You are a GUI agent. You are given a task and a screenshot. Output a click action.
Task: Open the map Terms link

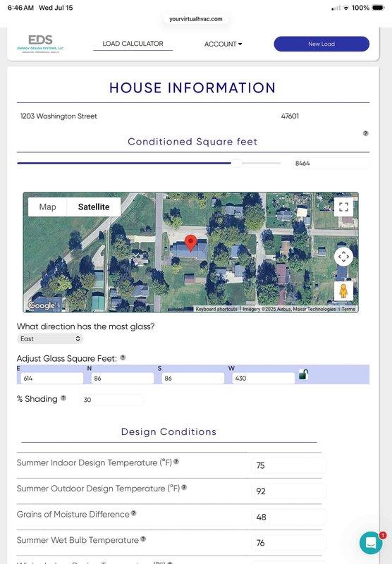(x=348, y=309)
